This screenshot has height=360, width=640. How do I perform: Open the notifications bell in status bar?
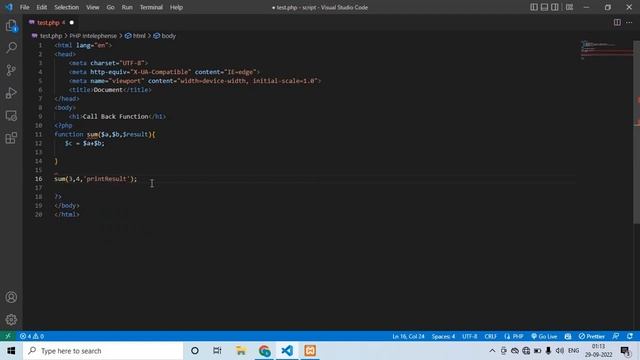(630, 336)
